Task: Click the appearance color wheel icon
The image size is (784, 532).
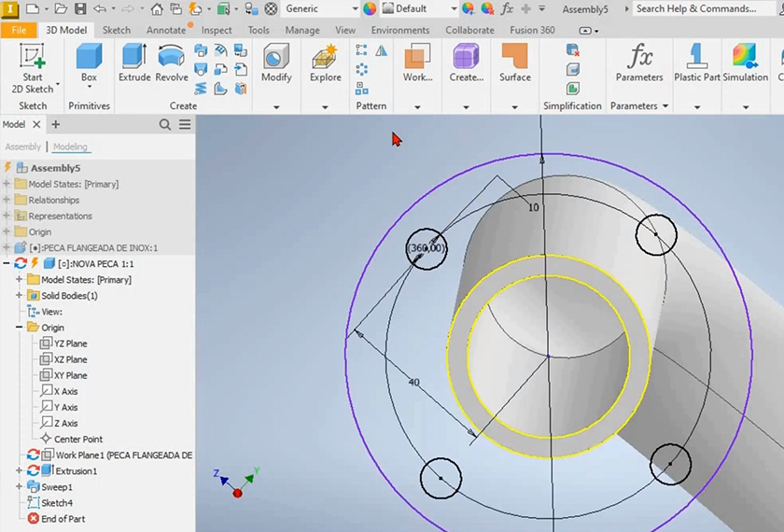Action: coord(371,8)
